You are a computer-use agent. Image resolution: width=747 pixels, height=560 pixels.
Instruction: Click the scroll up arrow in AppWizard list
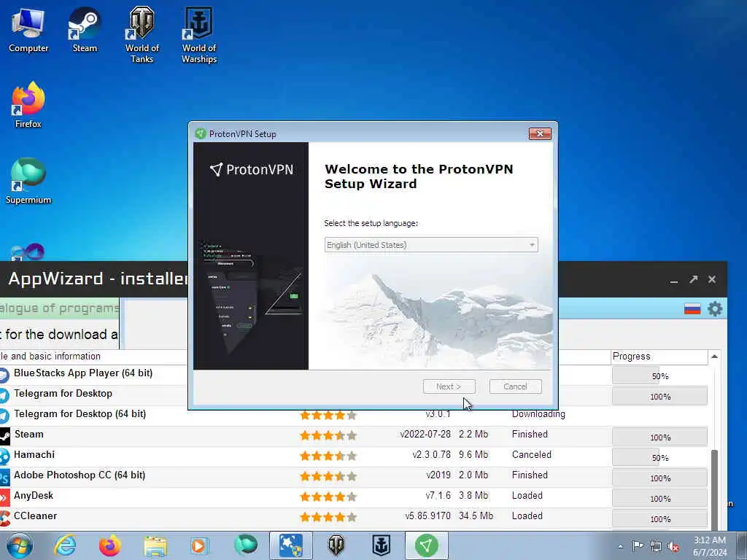714,356
